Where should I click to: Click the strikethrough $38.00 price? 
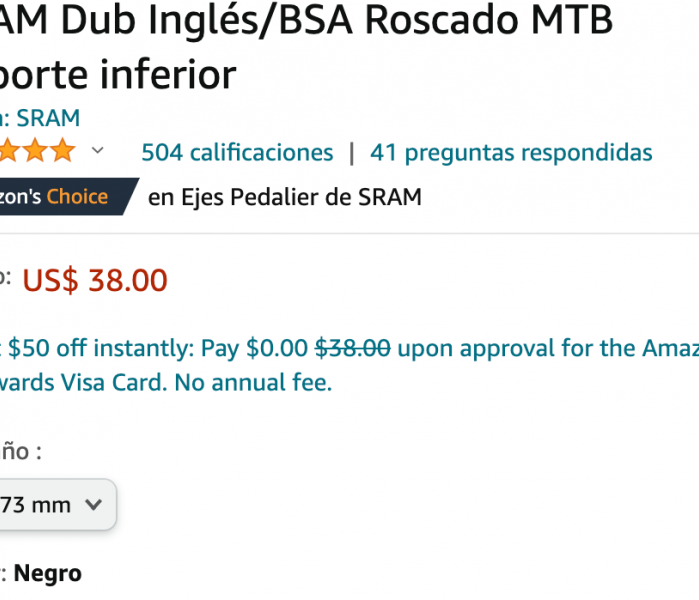353,348
